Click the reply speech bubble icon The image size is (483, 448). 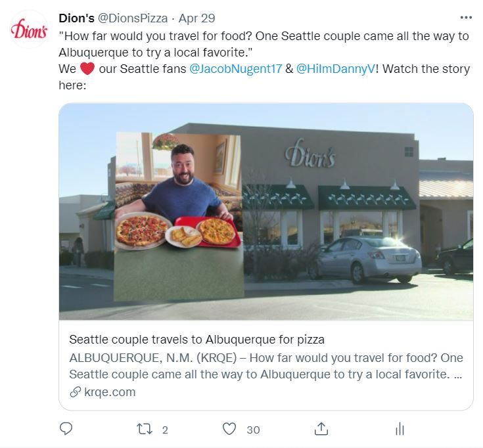(x=66, y=429)
